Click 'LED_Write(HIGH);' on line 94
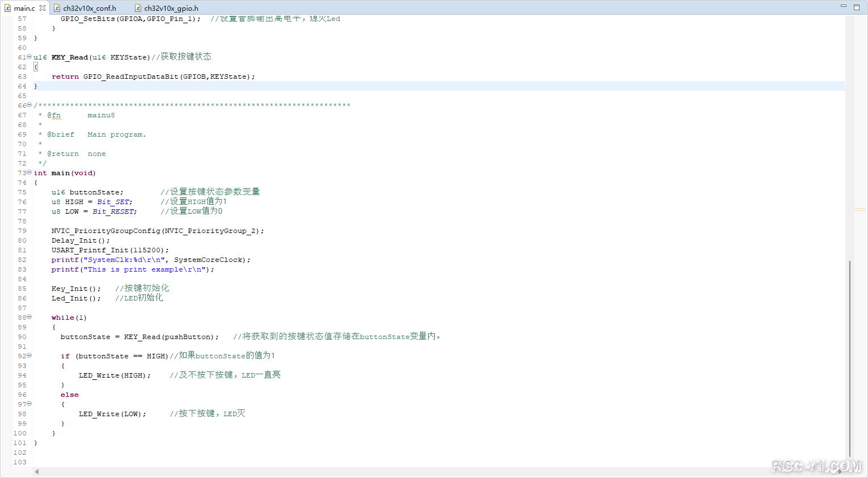Viewport: 868px width, 478px height. [115, 375]
